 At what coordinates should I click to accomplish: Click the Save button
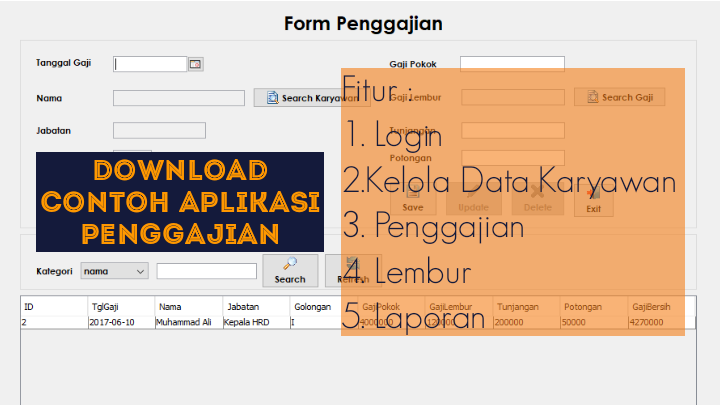pyautogui.click(x=413, y=199)
